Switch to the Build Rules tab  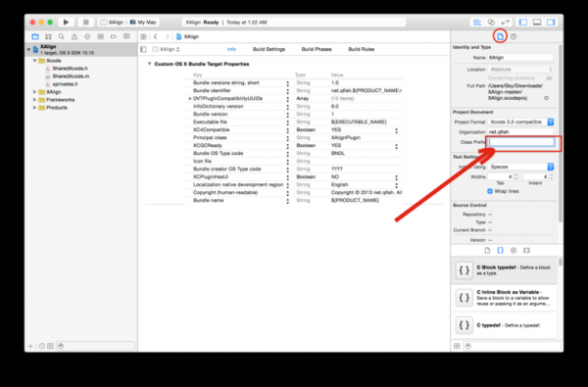pyautogui.click(x=361, y=49)
